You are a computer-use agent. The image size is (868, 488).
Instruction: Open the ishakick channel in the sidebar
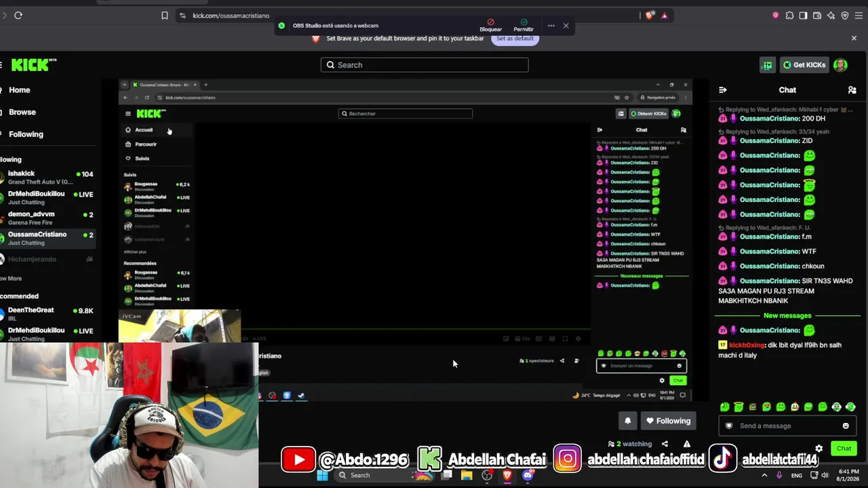(x=47, y=178)
